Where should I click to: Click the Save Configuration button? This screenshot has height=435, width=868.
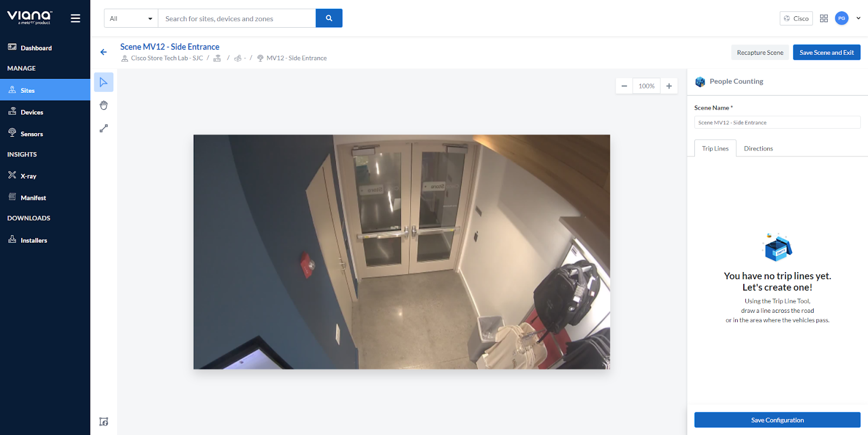(777, 420)
